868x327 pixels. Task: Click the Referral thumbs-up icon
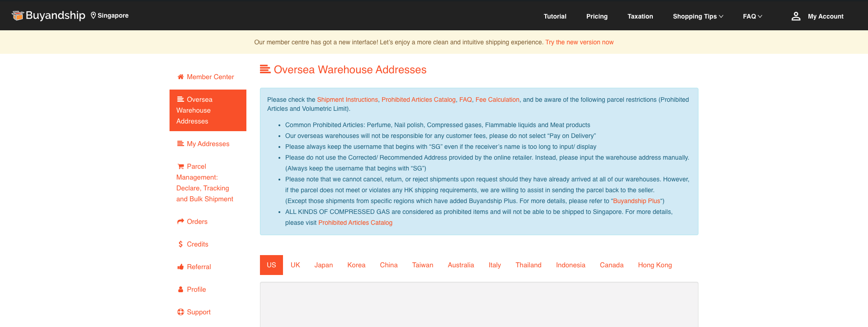pyautogui.click(x=180, y=267)
